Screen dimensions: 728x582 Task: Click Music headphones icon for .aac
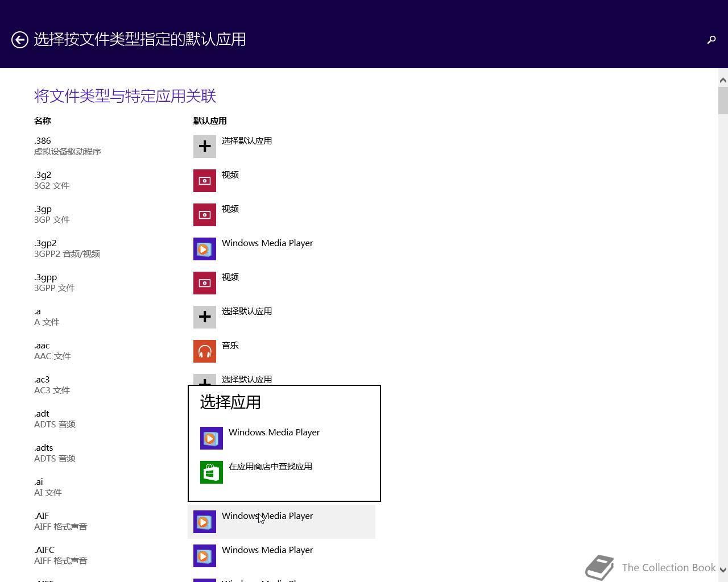click(x=205, y=351)
